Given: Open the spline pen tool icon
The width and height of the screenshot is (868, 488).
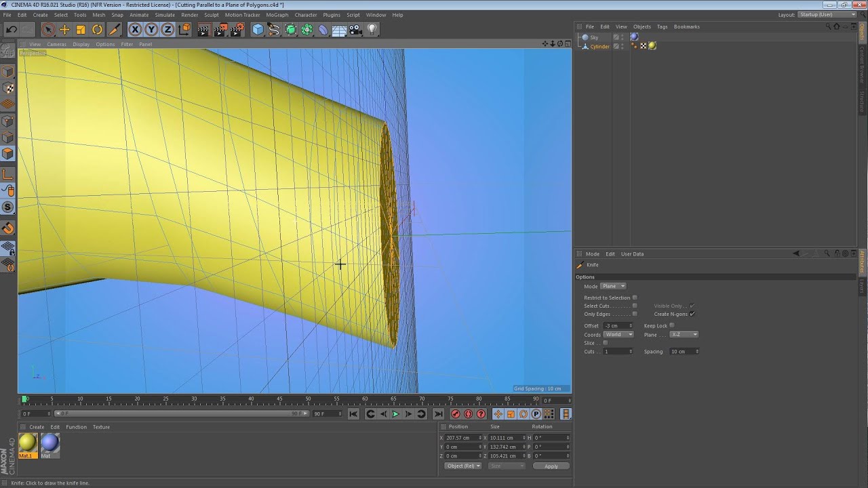Looking at the screenshot, I should 274,29.
